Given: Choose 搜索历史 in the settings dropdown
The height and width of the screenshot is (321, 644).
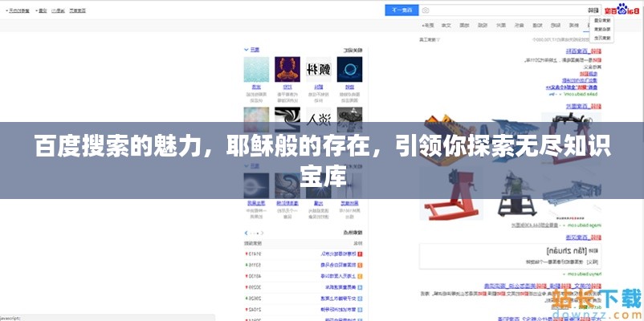Looking at the screenshot, I should (602, 38).
